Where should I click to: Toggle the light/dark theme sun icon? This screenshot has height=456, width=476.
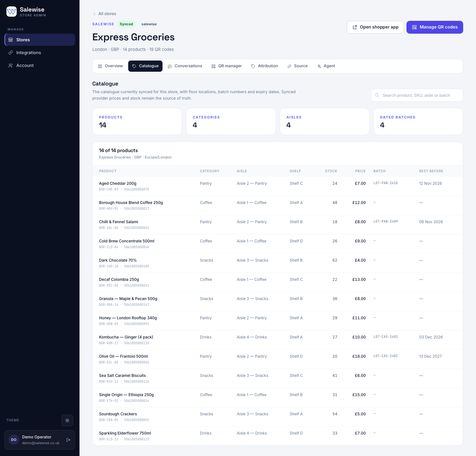tap(67, 420)
